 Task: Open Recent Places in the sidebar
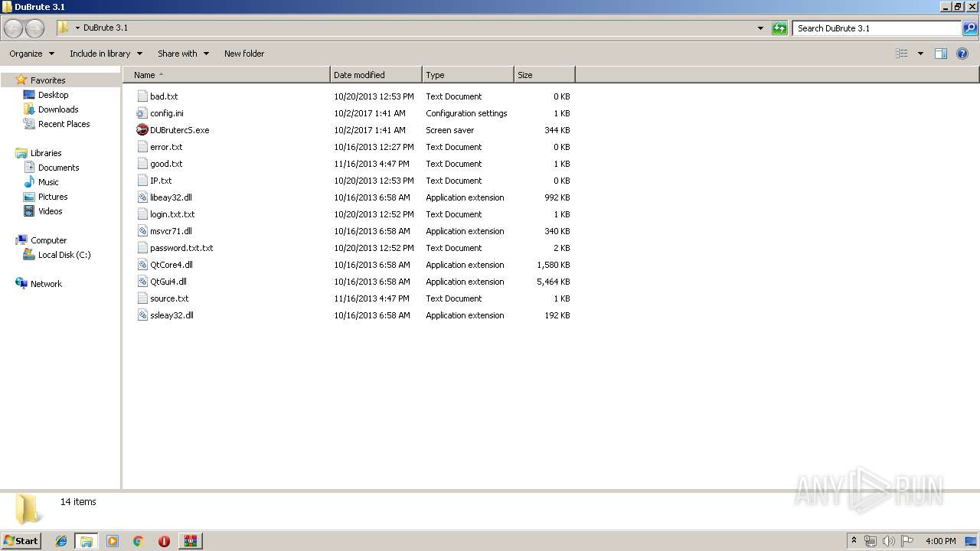64,124
